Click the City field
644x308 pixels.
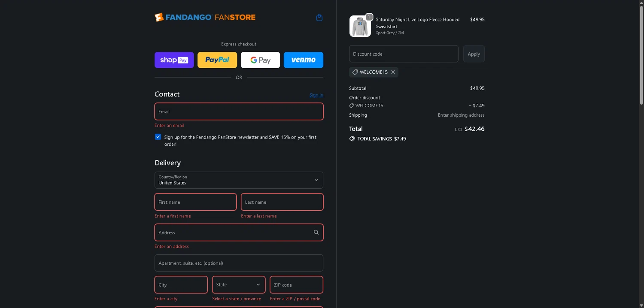[x=181, y=285]
